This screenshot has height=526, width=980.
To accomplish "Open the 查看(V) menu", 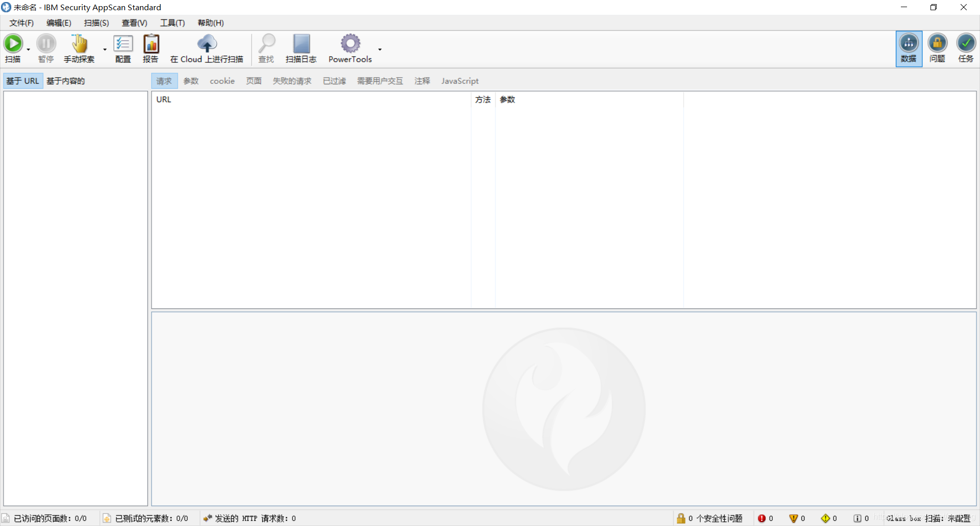I will coord(134,23).
